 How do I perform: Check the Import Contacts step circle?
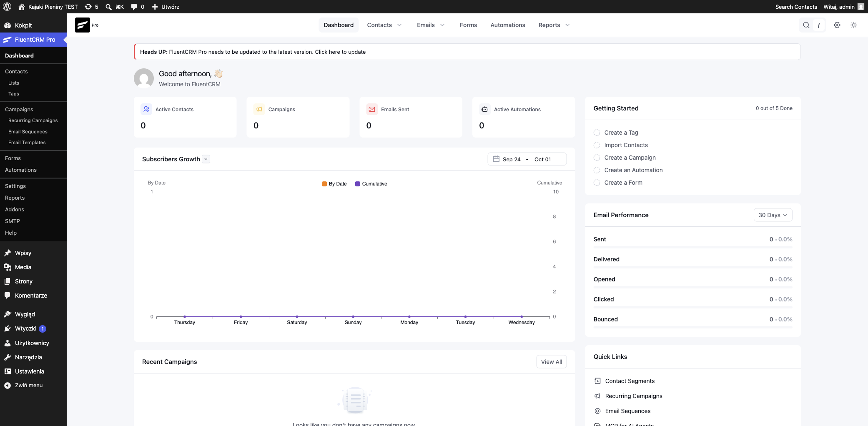click(x=597, y=145)
